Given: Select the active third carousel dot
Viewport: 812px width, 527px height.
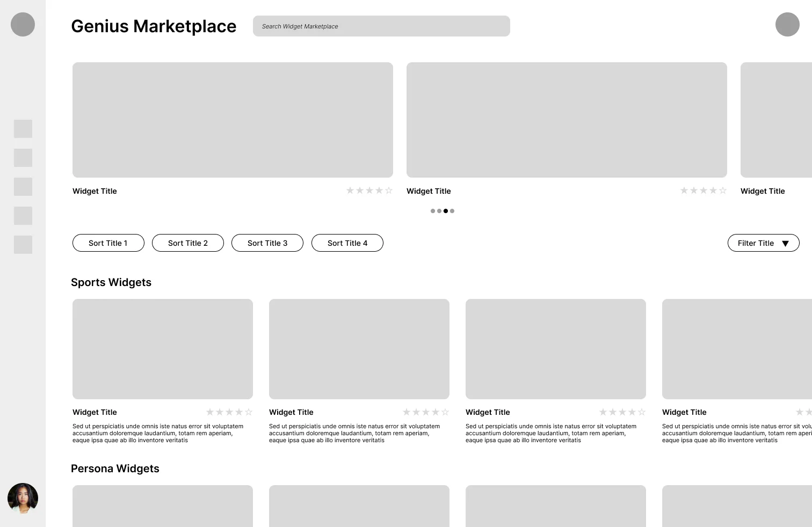Looking at the screenshot, I should pyautogui.click(x=446, y=211).
